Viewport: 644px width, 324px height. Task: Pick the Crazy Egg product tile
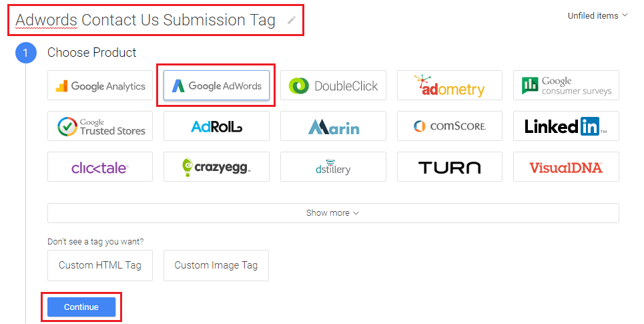tap(216, 167)
